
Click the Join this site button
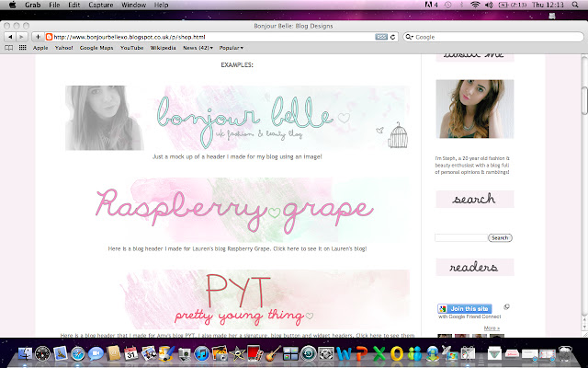coord(465,309)
